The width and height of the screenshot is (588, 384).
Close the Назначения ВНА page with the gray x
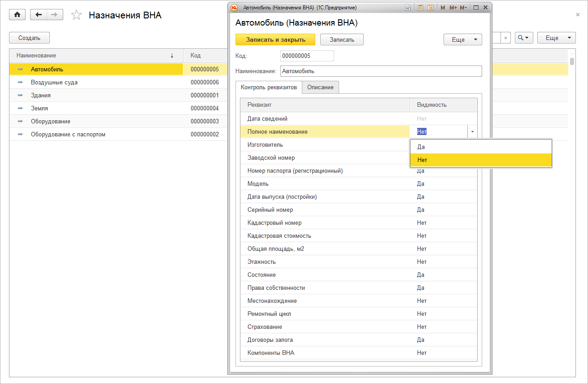(578, 15)
